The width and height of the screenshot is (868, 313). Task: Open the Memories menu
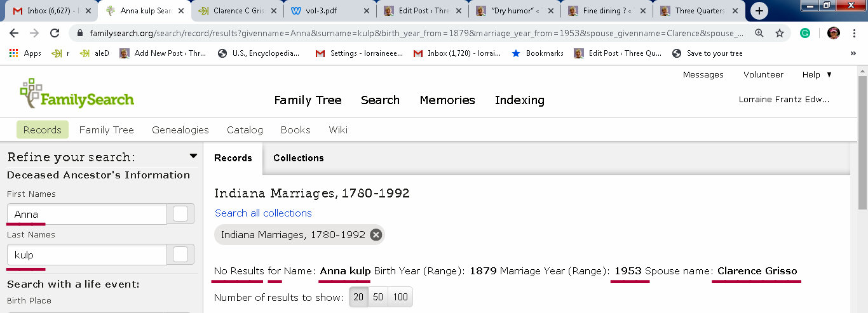click(447, 100)
